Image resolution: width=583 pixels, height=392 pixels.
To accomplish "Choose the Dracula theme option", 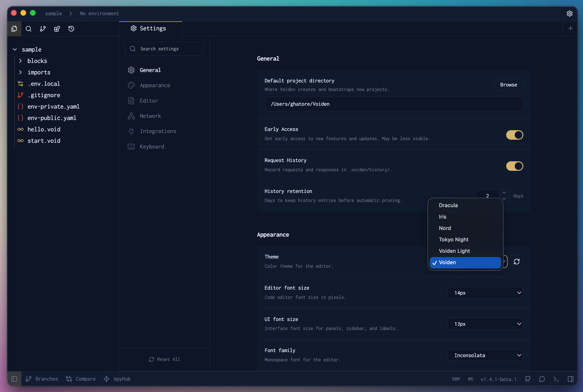I will click(x=448, y=205).
